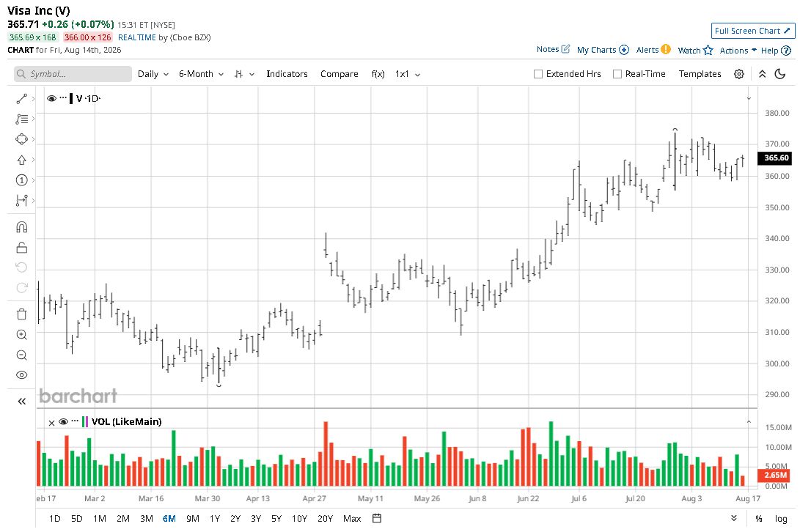The height and width of the screenshot is (532, 800).
Task: Select the 3M time range
Action: pos(147,518)
